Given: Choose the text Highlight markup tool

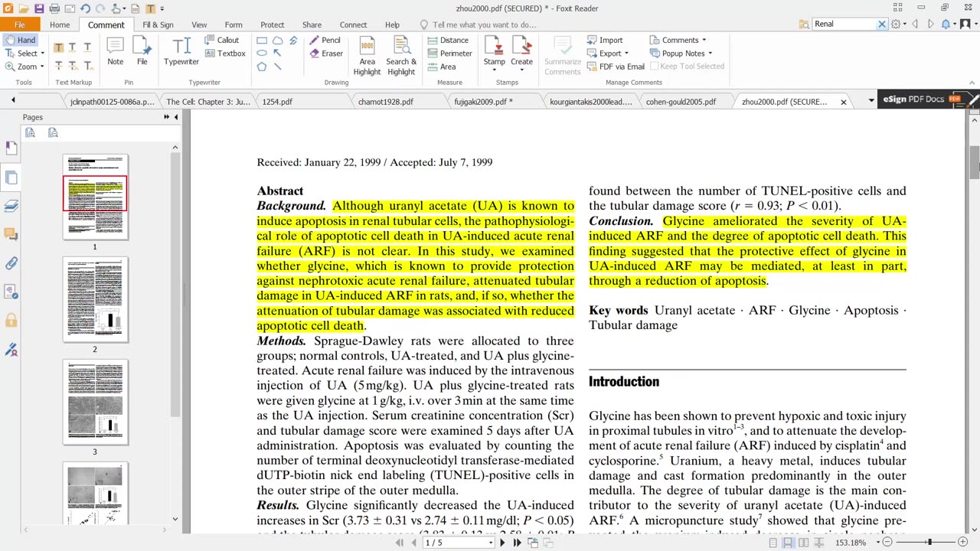Looking at the screenshot, I should tap(58, 47).
